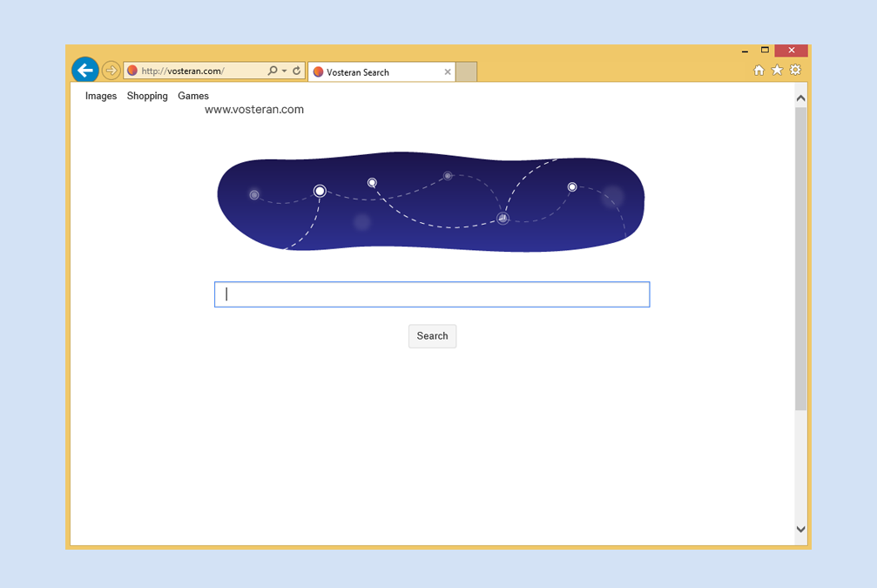This screenshot has width=877, height=588.
Task: Open the Shopping link
Action: pyautogui.click(x=147, y=96)
